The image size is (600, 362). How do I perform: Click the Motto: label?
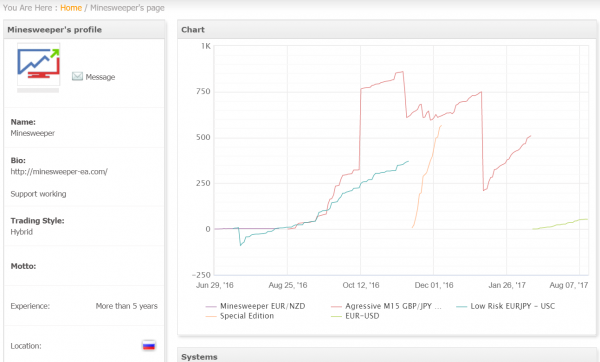point(23,266)
